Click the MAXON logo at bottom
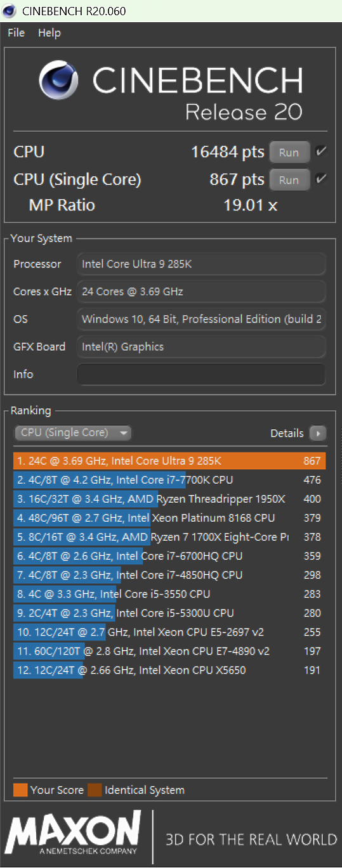This screenshot has width=342, height=868. 73,833
